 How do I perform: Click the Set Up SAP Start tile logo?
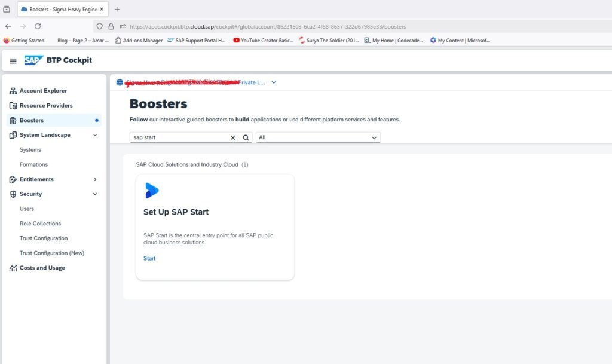tap(152, 191)
